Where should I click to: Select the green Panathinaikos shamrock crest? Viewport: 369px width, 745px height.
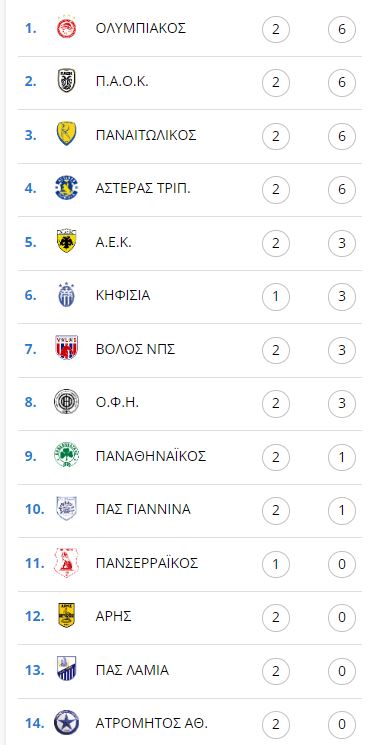[x=66, y=456]
